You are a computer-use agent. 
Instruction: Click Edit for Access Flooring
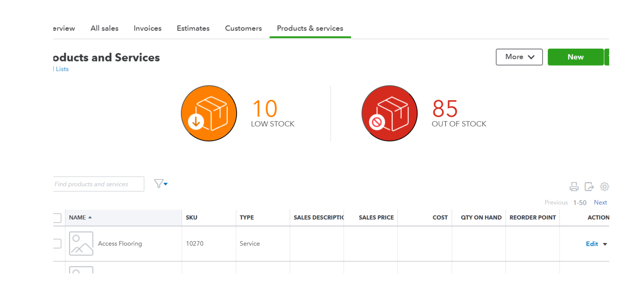(x=591, y=244)
